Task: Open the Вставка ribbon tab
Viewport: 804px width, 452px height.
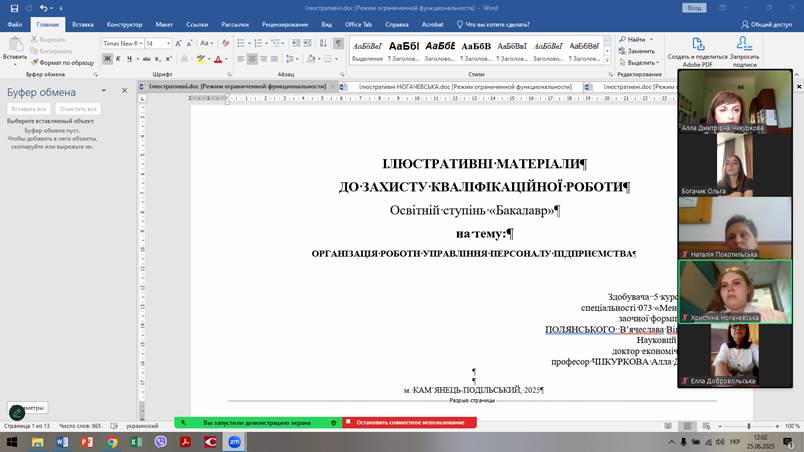Action: tap(83, 23)
